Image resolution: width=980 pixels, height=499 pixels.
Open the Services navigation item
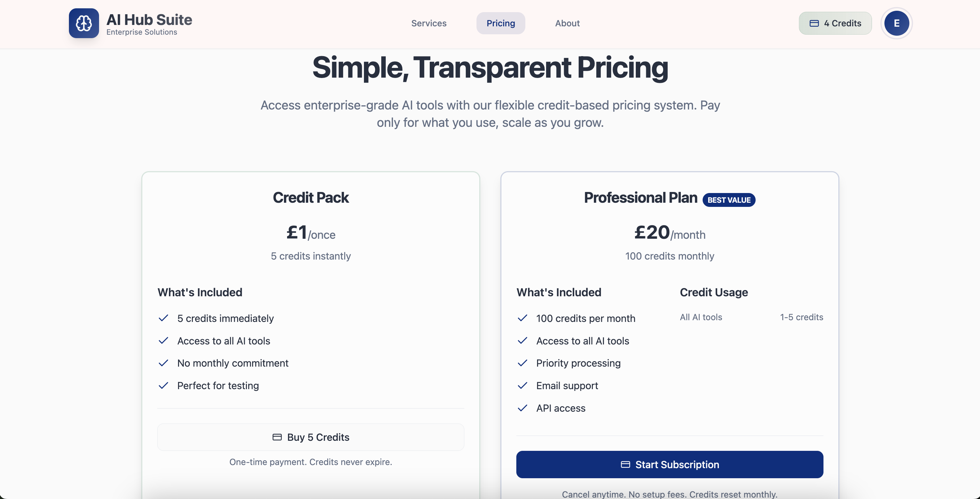(429, 23)
